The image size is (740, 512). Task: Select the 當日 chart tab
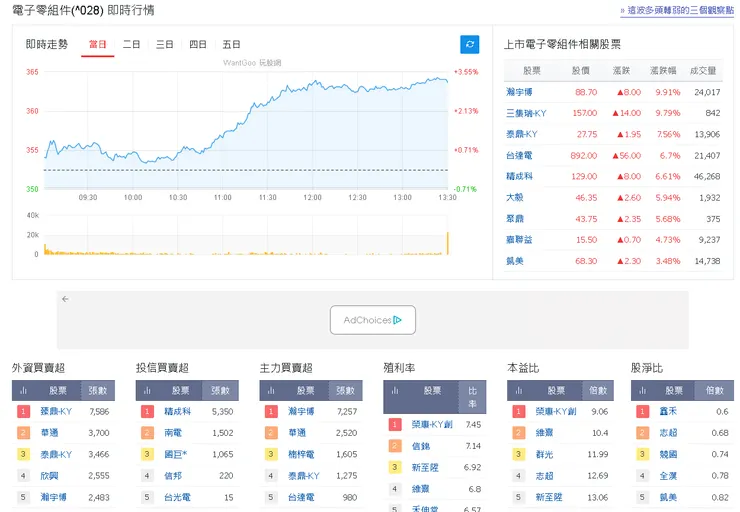98,44
